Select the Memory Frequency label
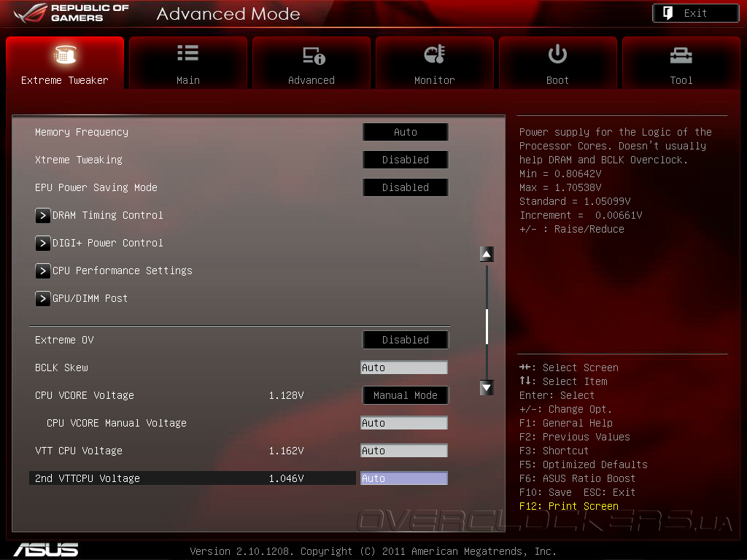Viewport: 747px width, 560px height. point(82,132)
